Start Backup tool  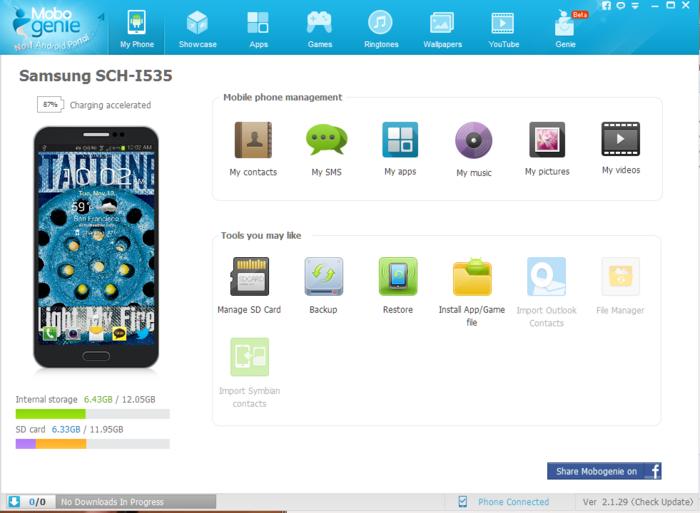click(324, 276)
